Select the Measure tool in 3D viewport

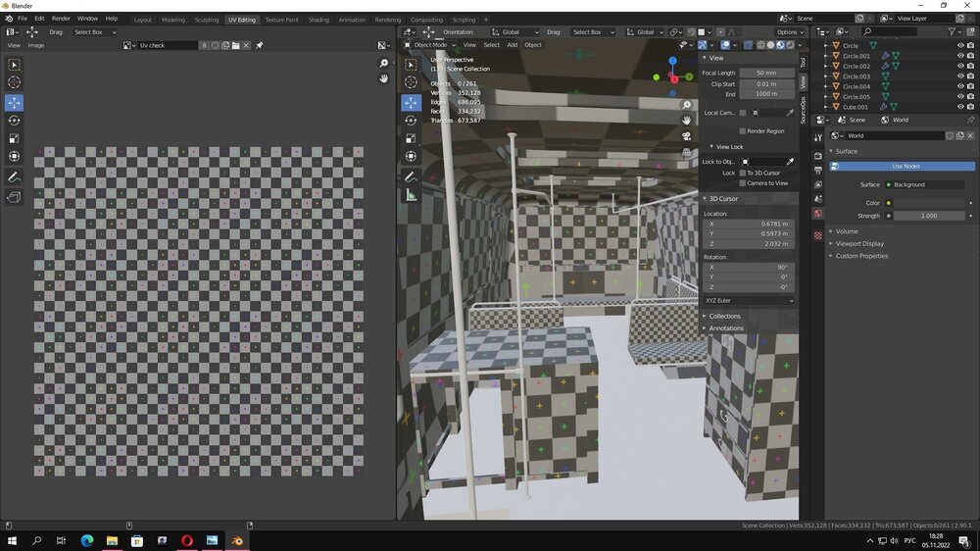pyautogui.click(x=411, y=195)
